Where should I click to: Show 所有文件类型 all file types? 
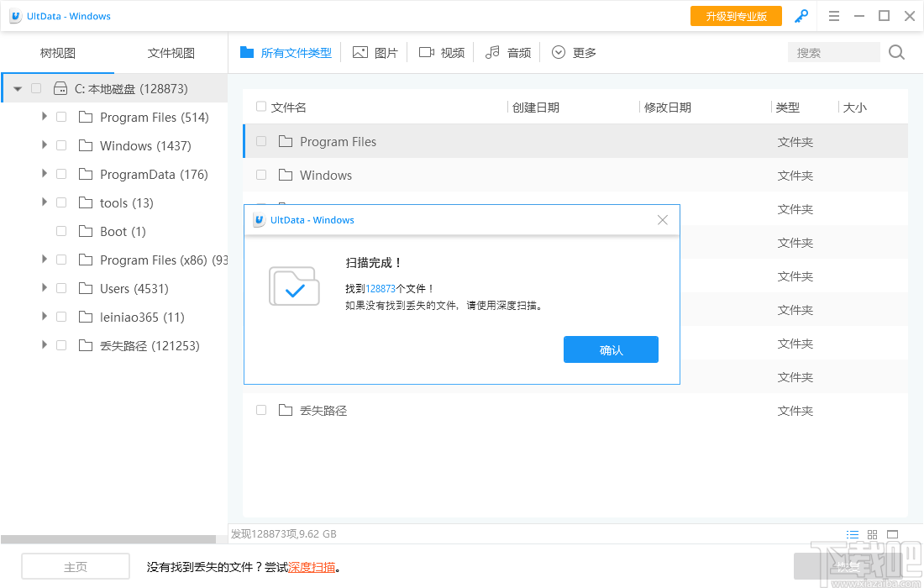pos(286,52)
